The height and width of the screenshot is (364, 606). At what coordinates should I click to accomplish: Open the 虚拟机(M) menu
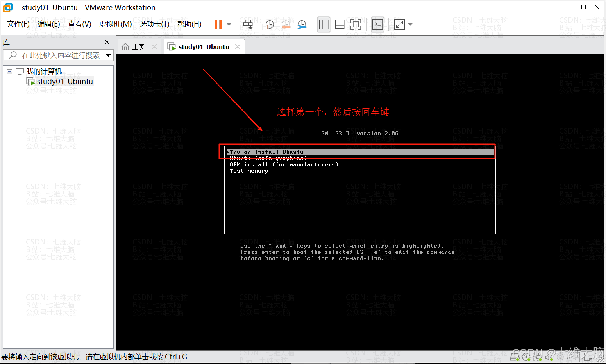click(116, 24)
